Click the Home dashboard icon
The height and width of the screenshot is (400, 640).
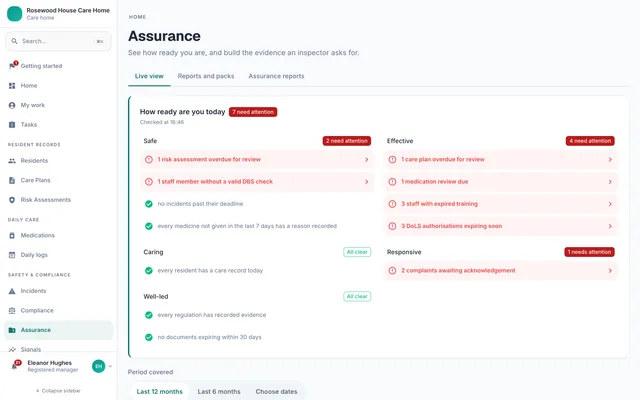pyautogui.click(x=12, y=86)
